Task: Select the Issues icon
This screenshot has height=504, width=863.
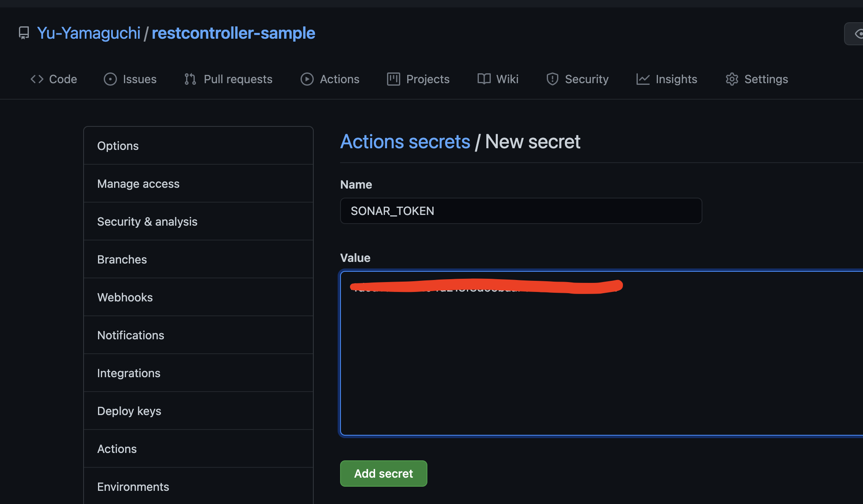Action: coord(110,79)
